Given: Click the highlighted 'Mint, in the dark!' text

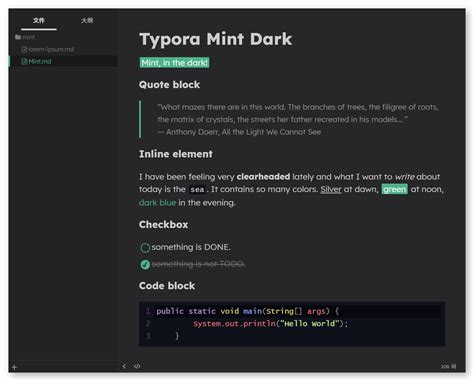Looking at the screenshot, I should click(x=174, y=62).
